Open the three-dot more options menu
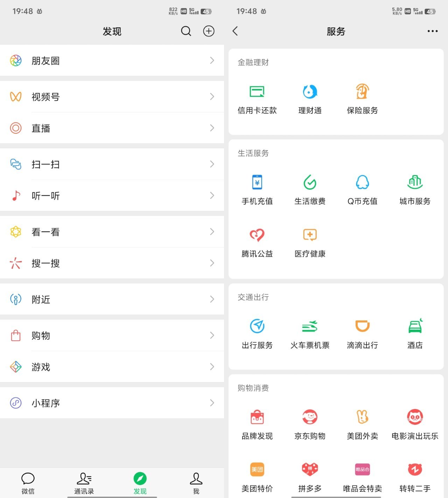 (433, 31)
